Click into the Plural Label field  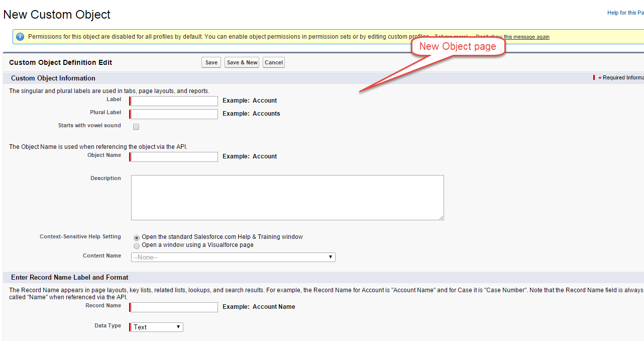coord(174,114)
